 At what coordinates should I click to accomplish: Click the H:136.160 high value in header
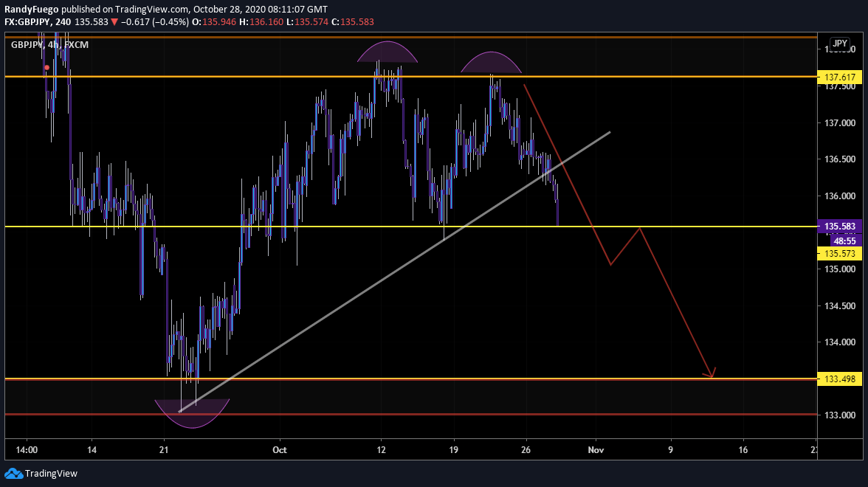point(261,22)
